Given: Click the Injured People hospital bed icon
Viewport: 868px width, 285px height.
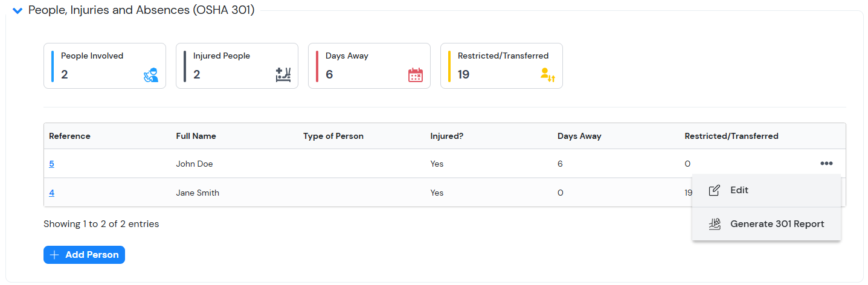Looking at the screenshot, I should pyautogui.click(x=283, y=75).
